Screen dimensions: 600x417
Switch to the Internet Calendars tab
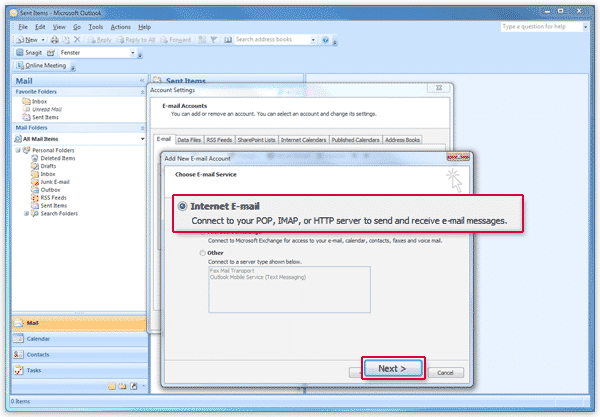coord(303,140)
